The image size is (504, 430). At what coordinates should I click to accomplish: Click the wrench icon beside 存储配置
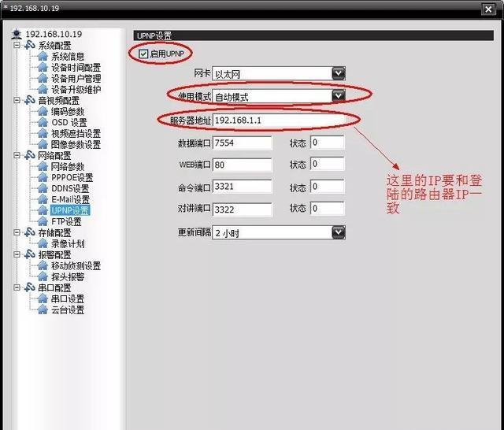point(30,232)
